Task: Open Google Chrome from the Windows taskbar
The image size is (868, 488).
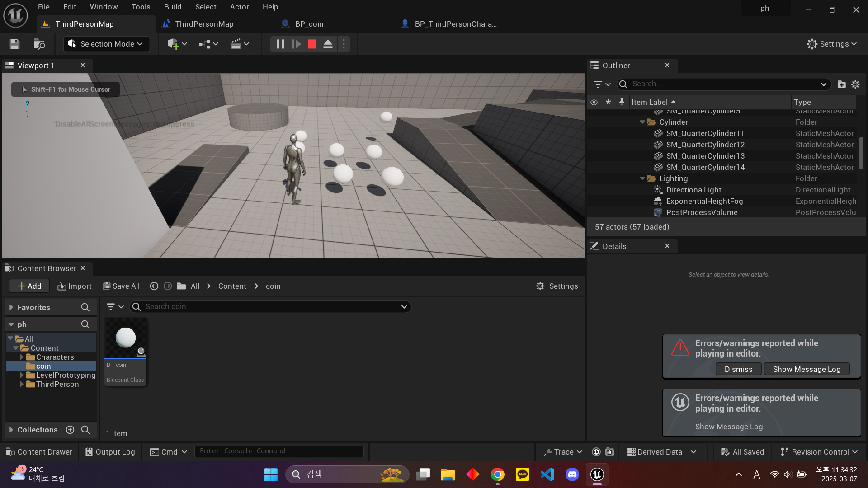Action: pyautogui.click(x=498, y=474)
